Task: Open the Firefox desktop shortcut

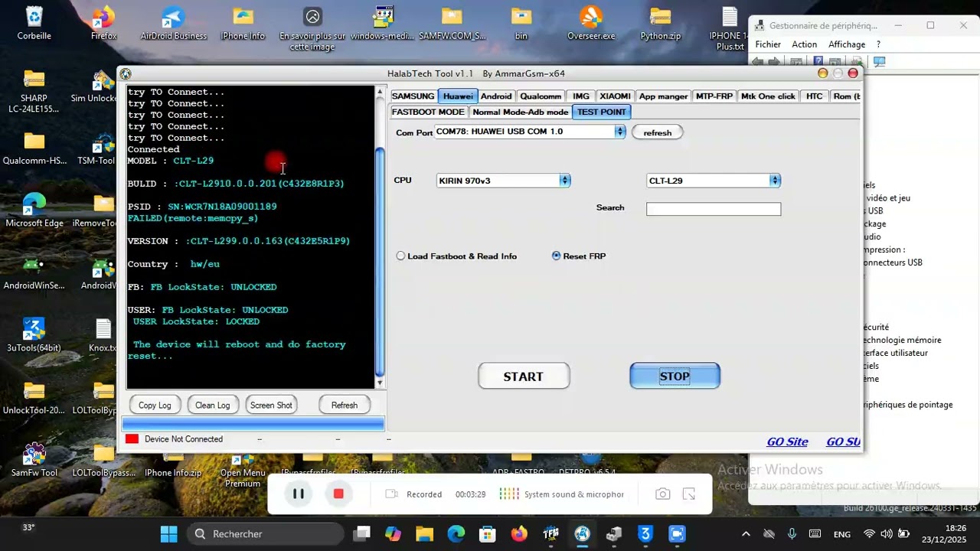Action: pyautogui.click(x=104, y=23)
